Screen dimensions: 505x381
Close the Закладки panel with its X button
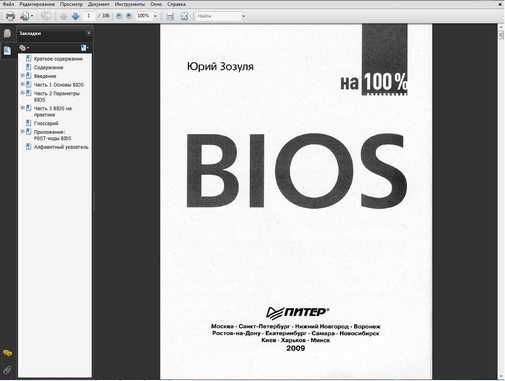[89, 33]
